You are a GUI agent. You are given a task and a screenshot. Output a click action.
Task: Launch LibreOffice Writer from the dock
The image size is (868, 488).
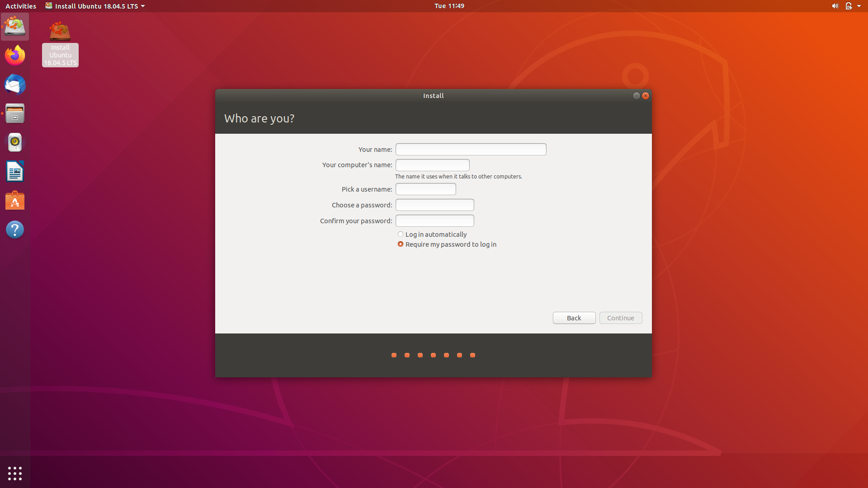(15, 172)
